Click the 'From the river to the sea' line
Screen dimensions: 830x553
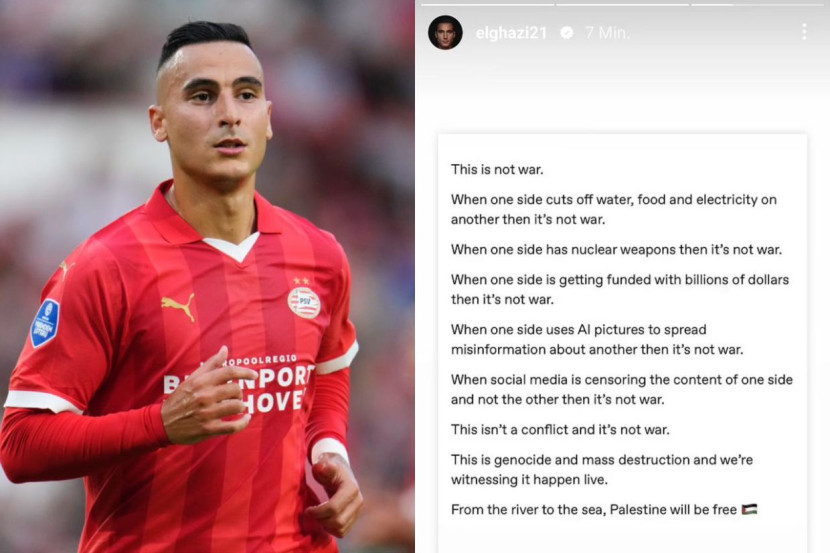604,510
